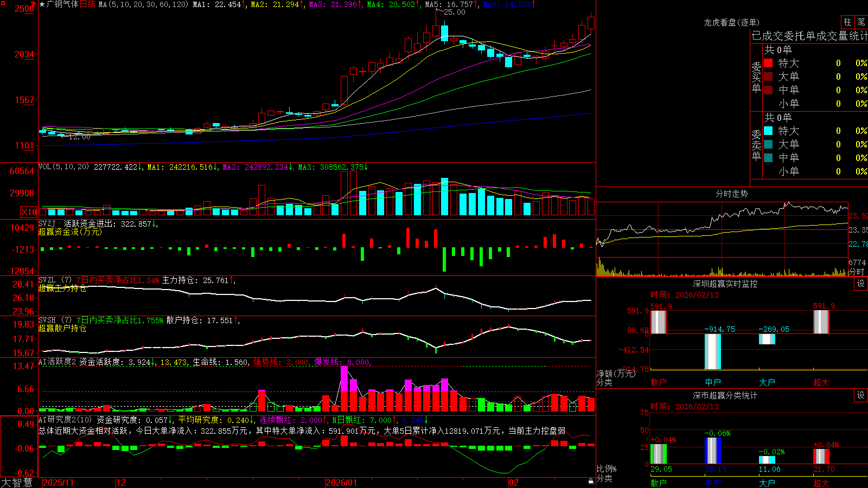Click the VOL(5,10,20) indicator label

(x=63, y=167)
